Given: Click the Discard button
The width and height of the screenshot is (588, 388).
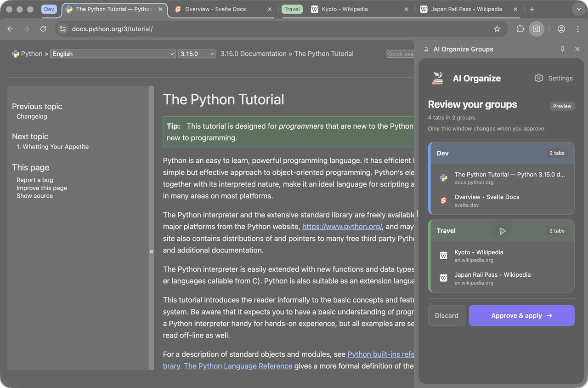Looking at the screenshot, I should (447, 316).
